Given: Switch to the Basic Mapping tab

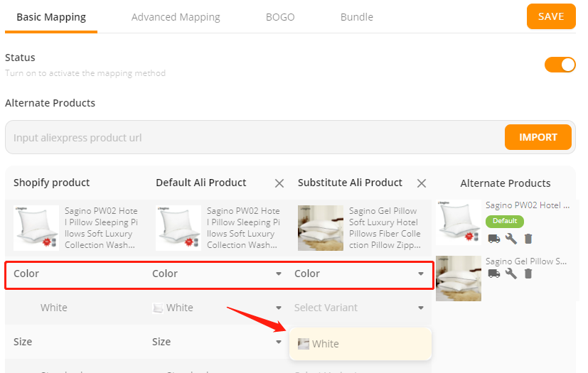Looking at the screenshot, I should [51, 17].
